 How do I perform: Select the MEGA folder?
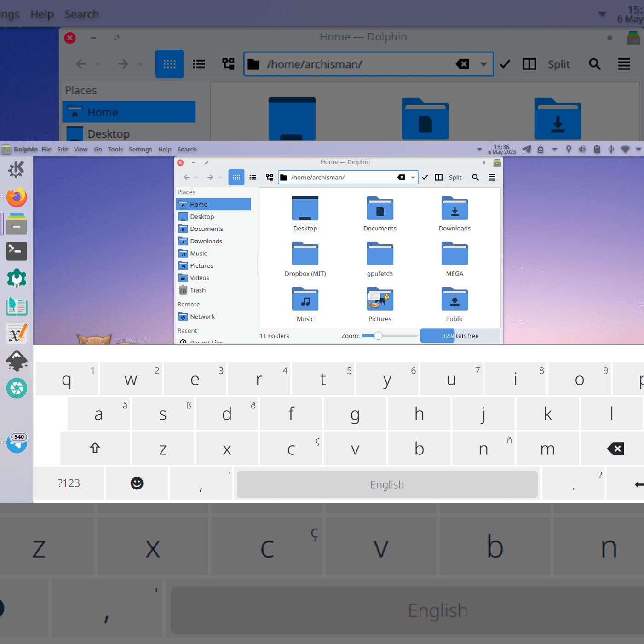pos(454,259)
